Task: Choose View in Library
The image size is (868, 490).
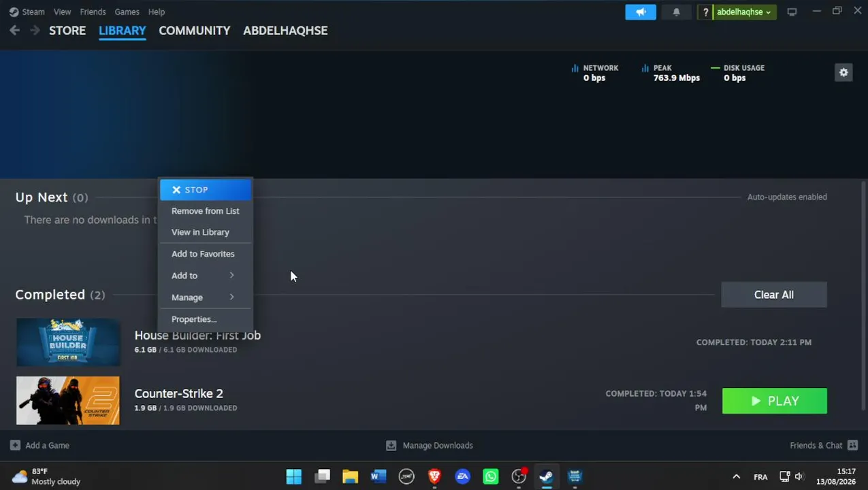Action: tap(206, 232)
